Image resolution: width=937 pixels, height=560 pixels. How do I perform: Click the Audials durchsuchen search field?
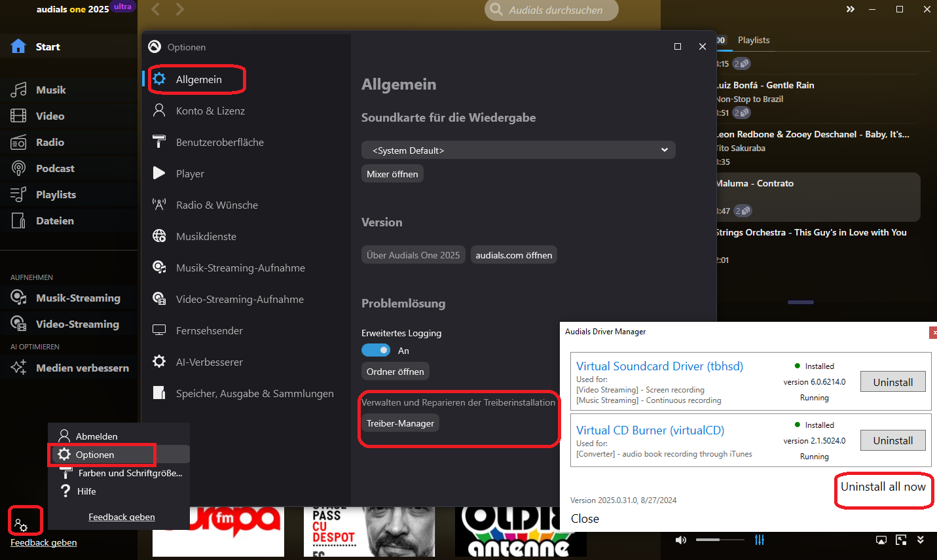click(551, 10)
